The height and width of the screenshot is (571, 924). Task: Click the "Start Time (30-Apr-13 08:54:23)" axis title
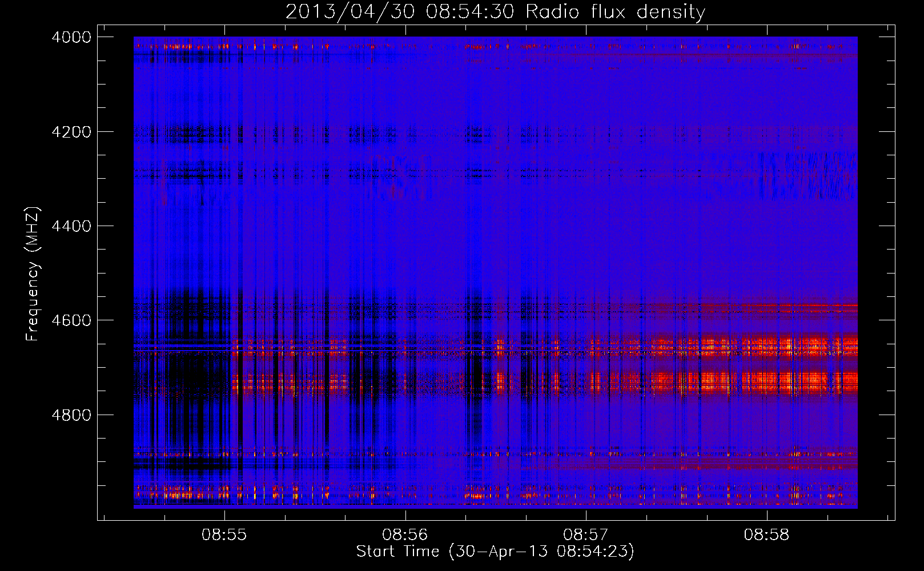point(495,552)
